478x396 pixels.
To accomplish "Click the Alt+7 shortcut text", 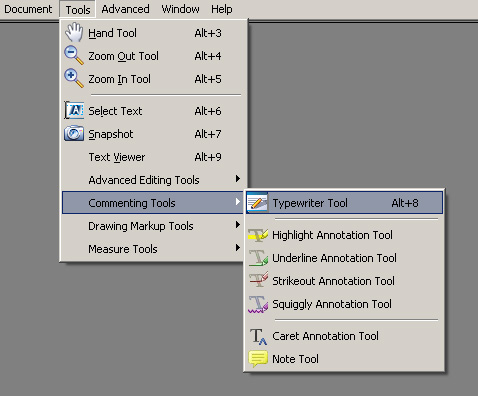I will point(208,134).
